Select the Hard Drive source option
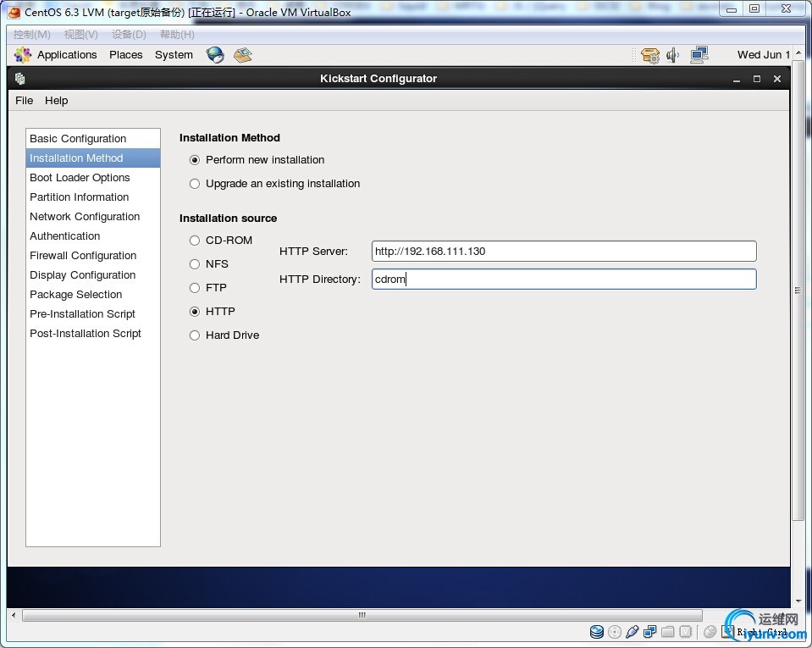 195,335
